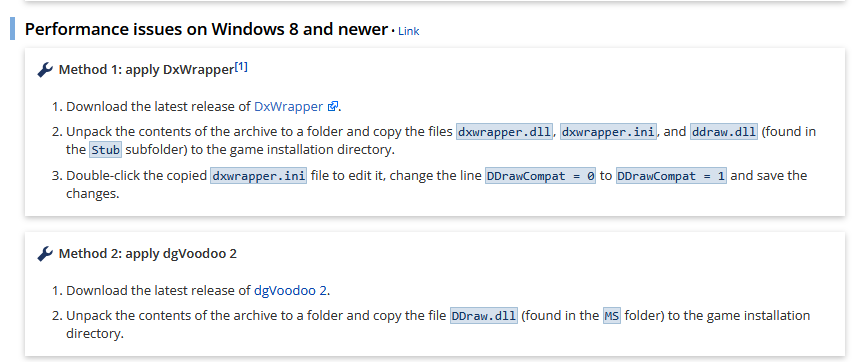Click the 'DDrawCompat = 0' code text

point(540,176)
